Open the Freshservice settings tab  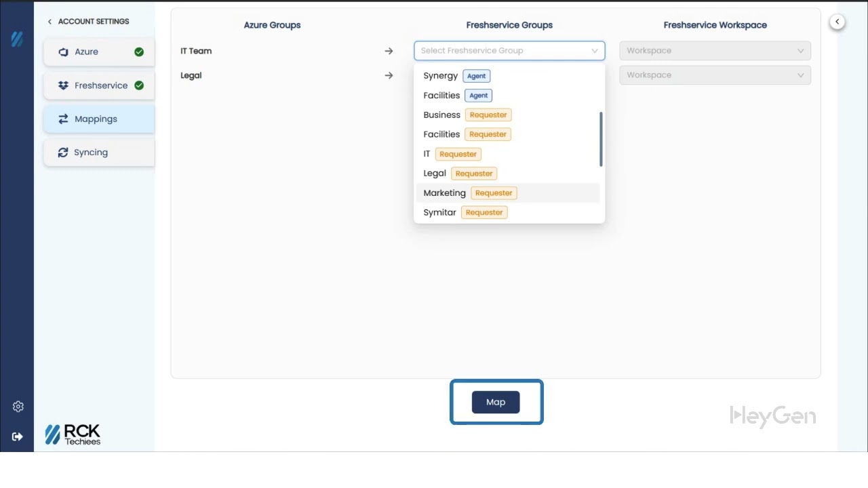[99, 85]
